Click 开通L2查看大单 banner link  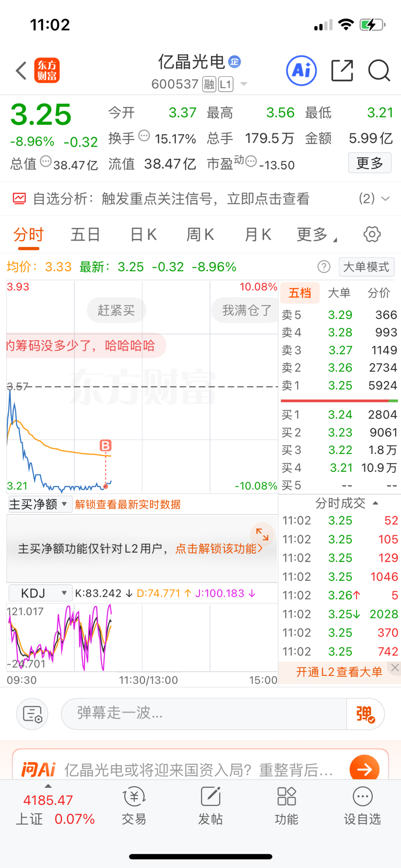pos(339,672)
